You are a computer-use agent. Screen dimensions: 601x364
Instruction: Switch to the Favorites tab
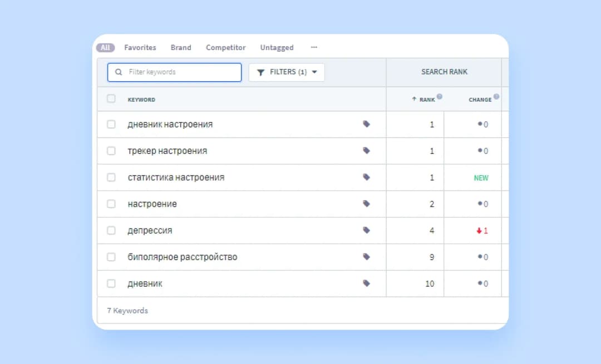140,47
